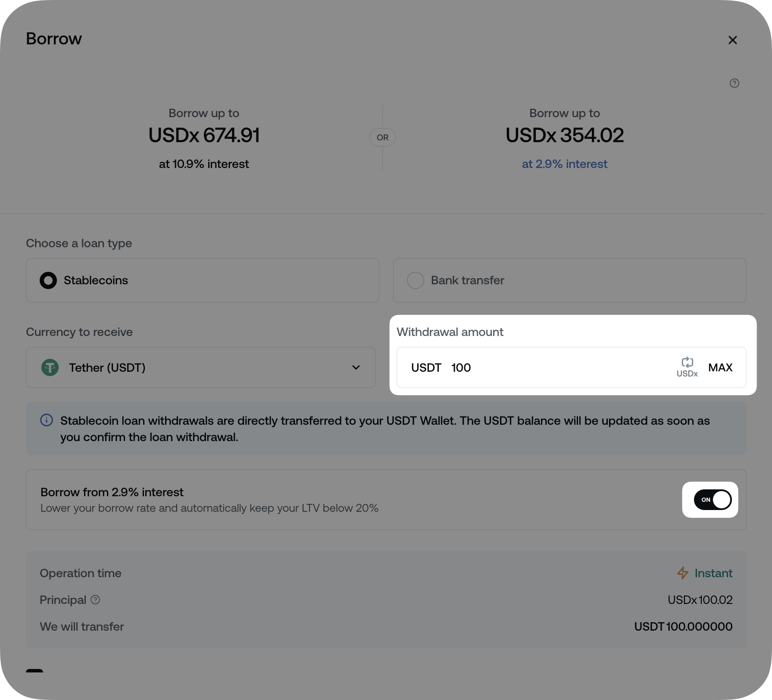
Task: Open the Currency to receive dropdown
Action: coord(200,367)
